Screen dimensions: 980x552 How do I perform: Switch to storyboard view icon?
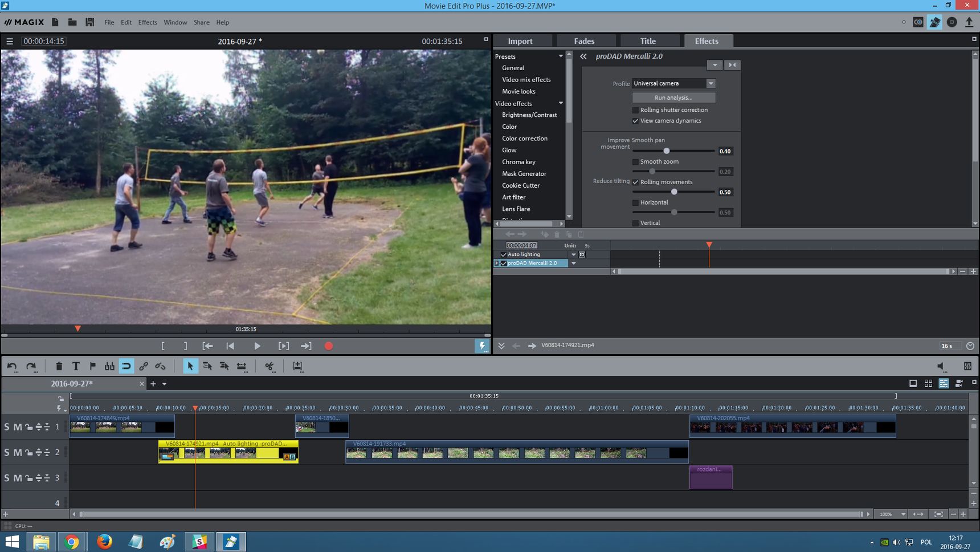click(913, 384)
